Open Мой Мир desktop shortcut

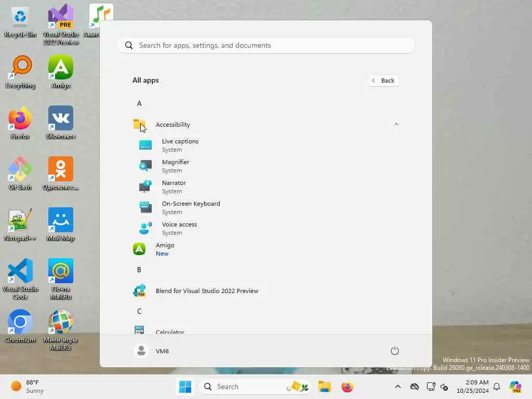[61, 224]
